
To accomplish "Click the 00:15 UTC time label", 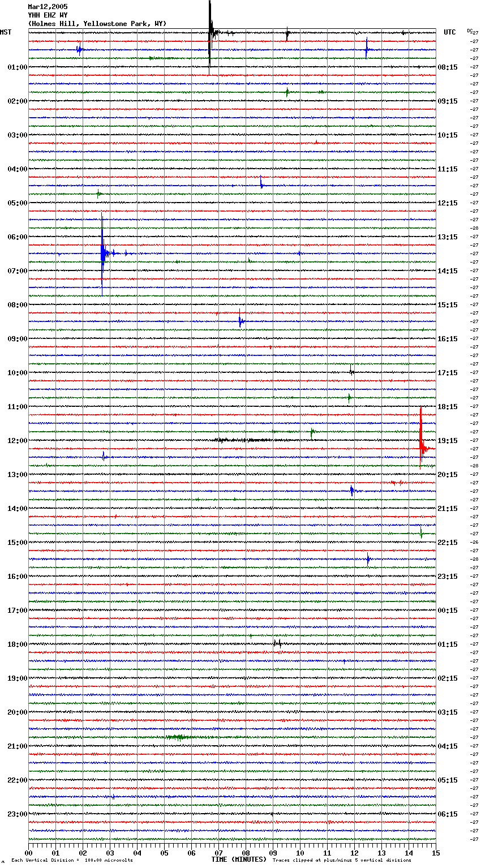I will [448, 611].
